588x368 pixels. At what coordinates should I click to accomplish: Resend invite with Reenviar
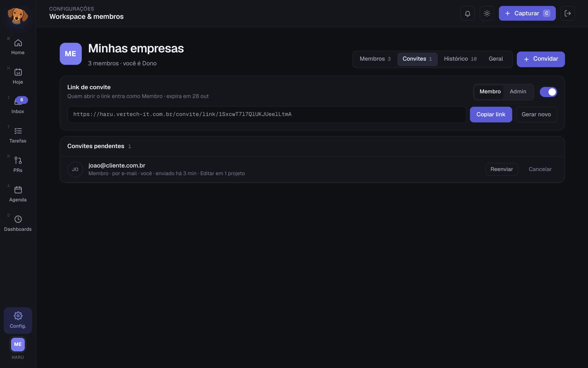pyautogui.click(x=502, y=169)
